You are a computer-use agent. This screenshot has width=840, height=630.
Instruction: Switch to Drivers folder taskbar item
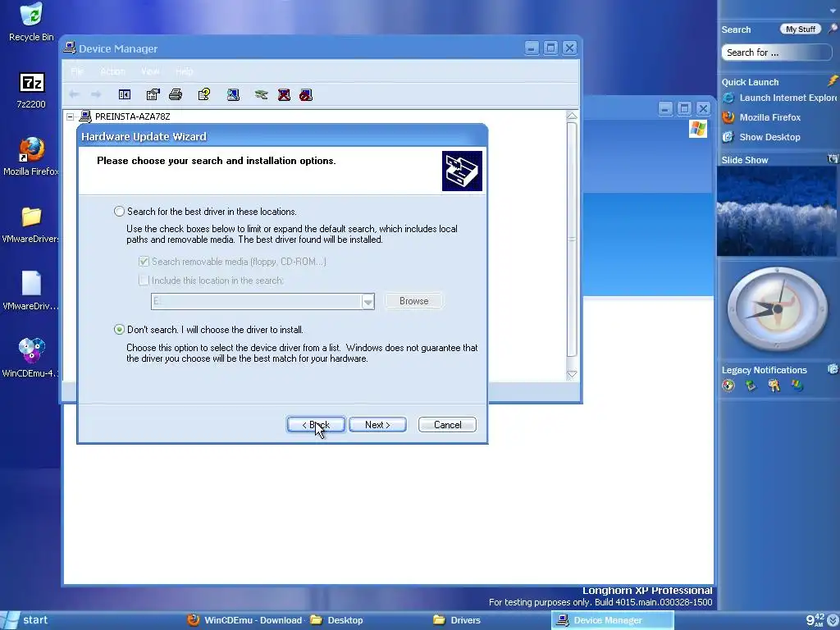point(458,620)
